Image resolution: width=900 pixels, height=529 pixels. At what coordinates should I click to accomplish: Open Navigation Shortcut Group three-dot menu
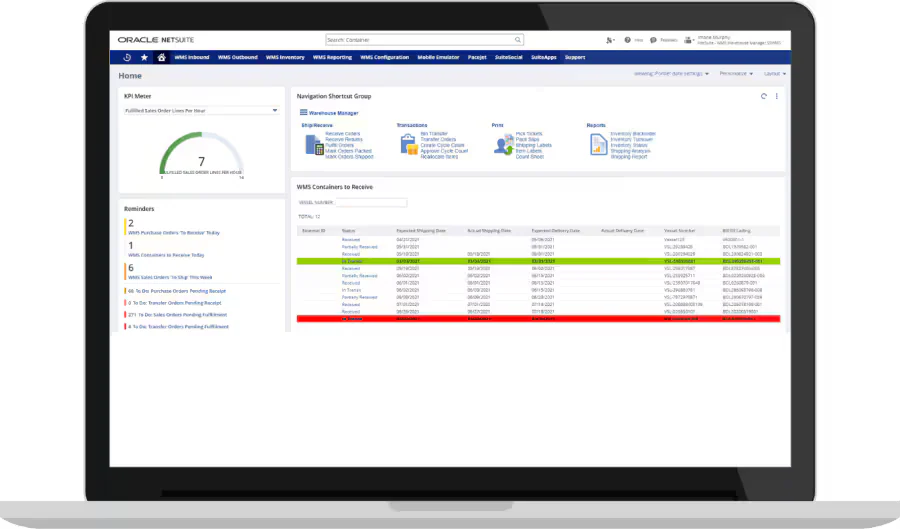[x=777, y=96]
